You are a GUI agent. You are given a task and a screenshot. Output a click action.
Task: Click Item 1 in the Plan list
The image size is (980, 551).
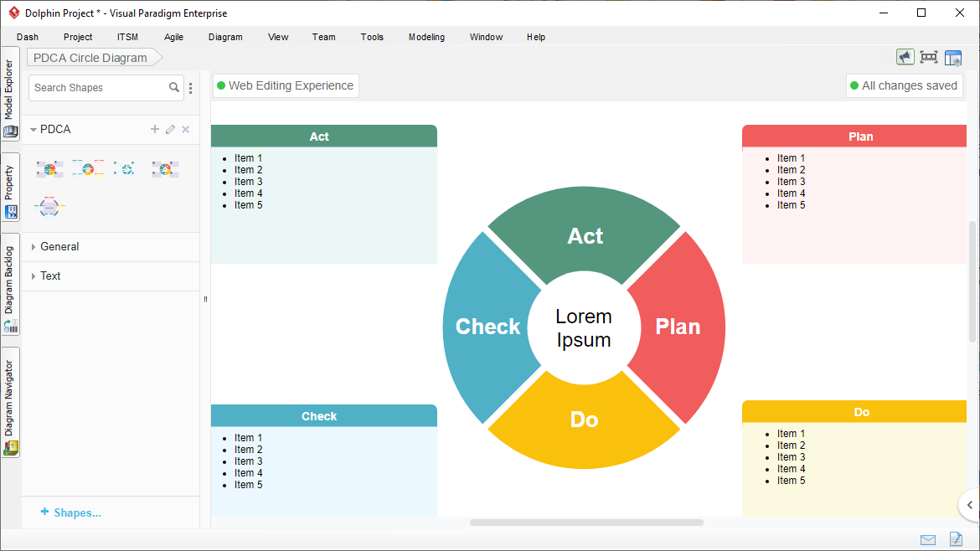pyautogui.click(x=791, y=158)
